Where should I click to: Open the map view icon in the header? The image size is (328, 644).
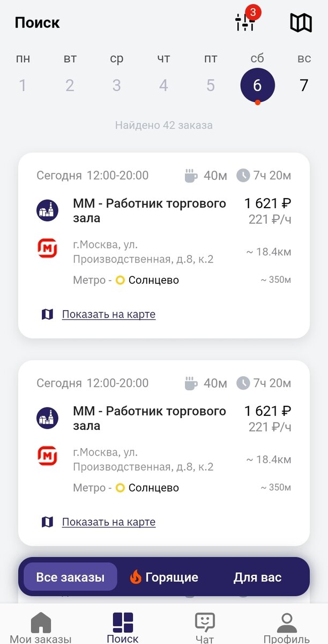click(x=300, y=23)
